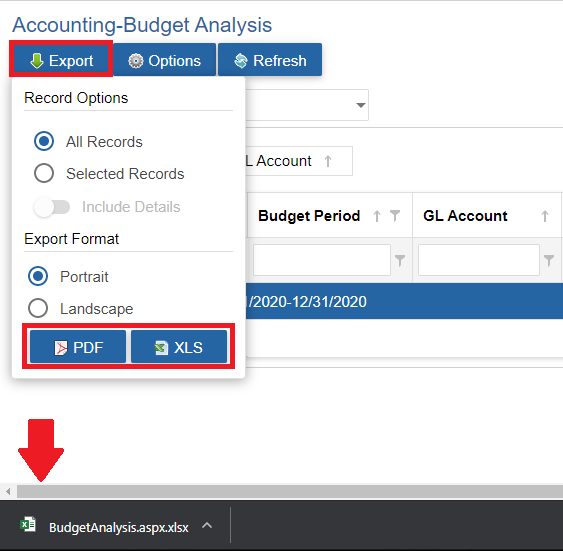
Task: Export to PDF format
Action: point(78,347)
